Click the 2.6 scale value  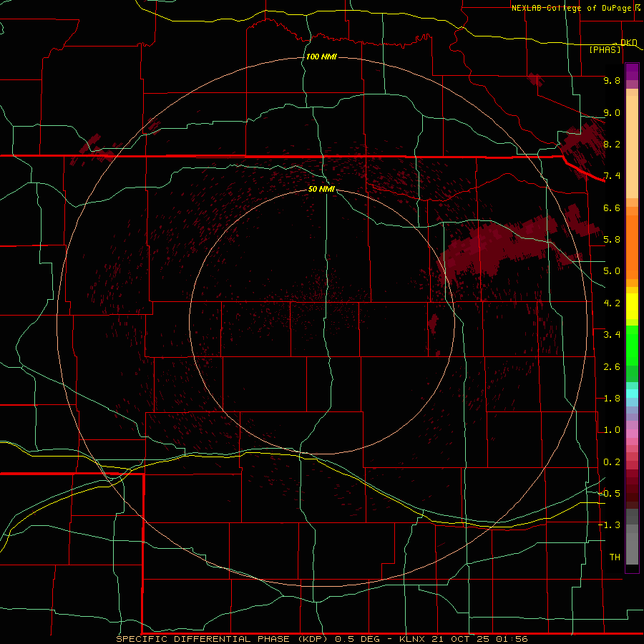click(612, 367)
